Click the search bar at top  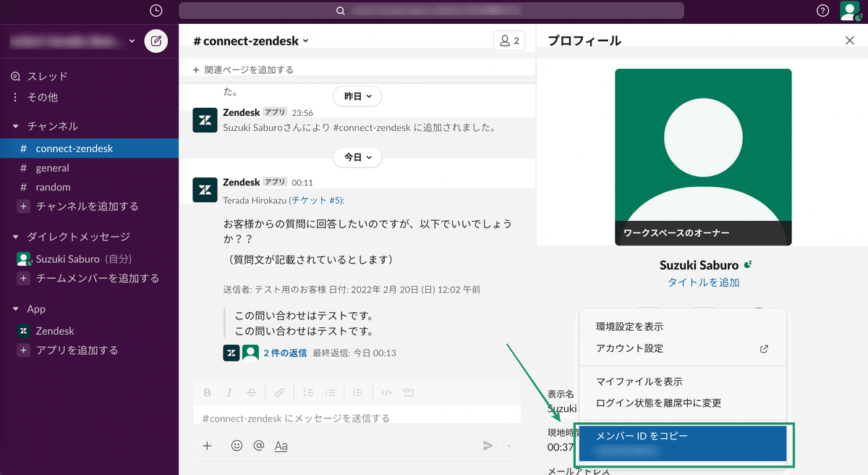(431, 11)
